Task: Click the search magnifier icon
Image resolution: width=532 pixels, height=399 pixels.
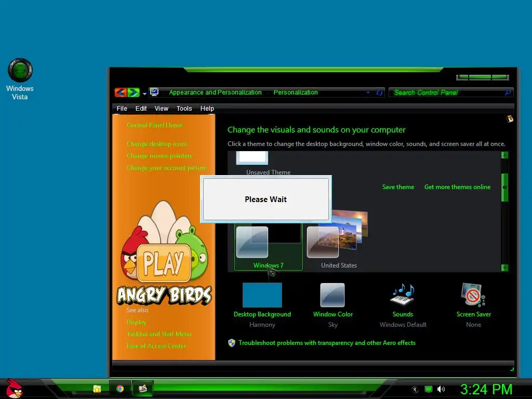Action: [x=508, y=92]
